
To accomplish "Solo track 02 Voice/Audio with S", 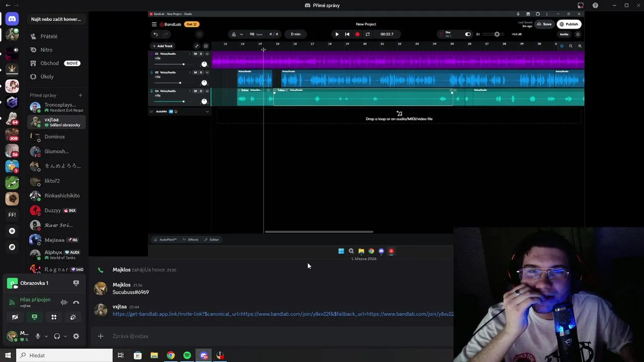I will coord(201,72).
